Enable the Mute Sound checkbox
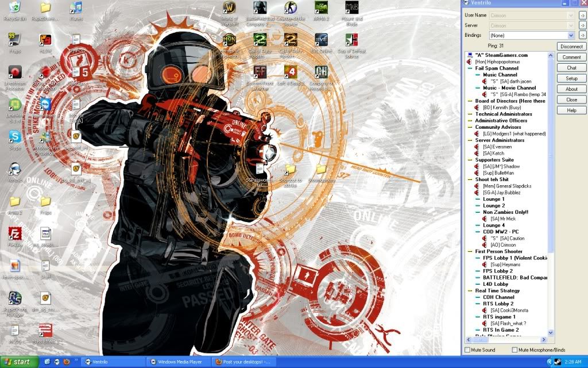 [467, 350]
